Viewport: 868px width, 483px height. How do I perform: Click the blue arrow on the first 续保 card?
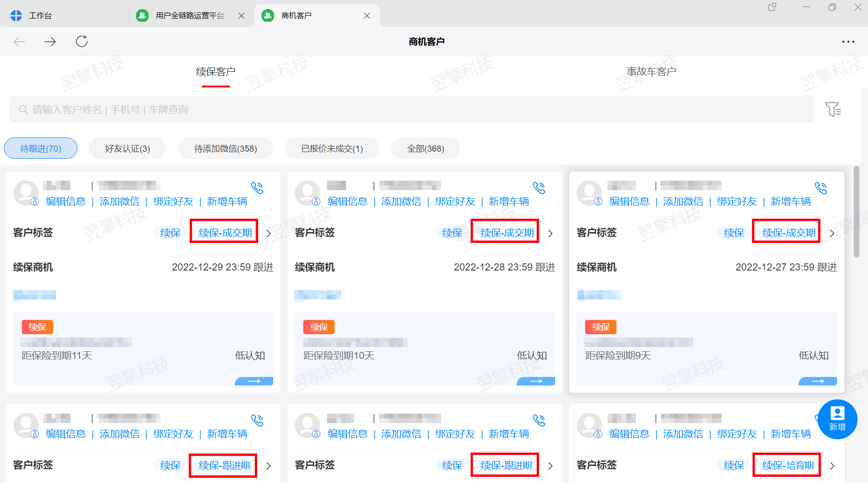254,381
